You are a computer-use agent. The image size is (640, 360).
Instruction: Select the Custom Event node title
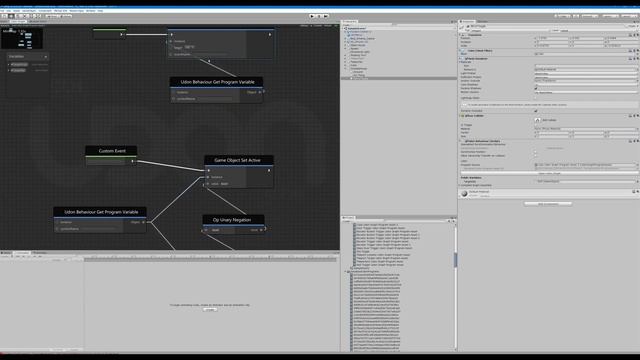pos(111,151)
